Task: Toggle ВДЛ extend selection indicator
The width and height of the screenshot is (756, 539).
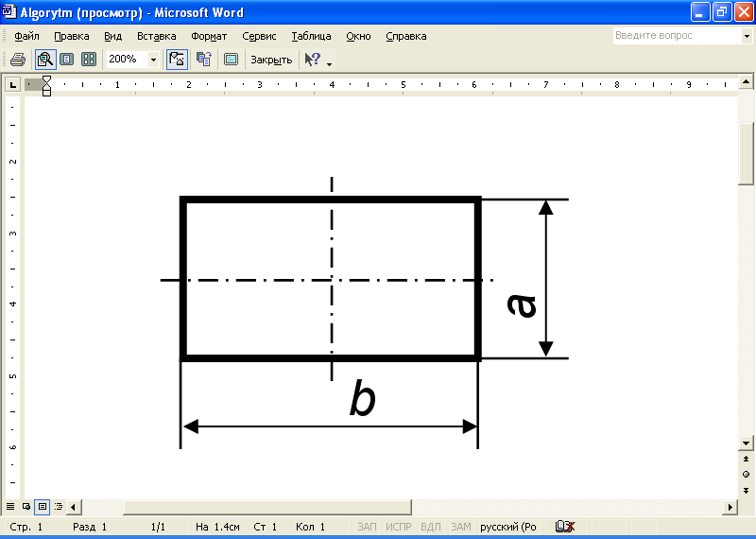Action: 431,527
